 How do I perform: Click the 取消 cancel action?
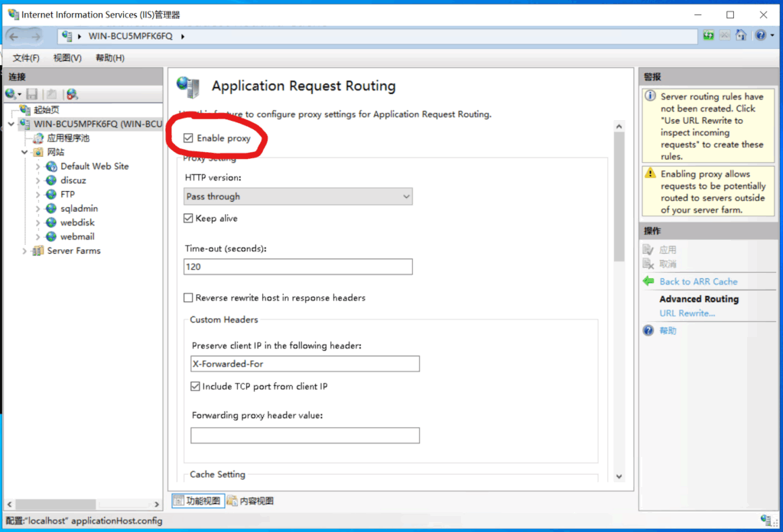click(x=668, y=264)
